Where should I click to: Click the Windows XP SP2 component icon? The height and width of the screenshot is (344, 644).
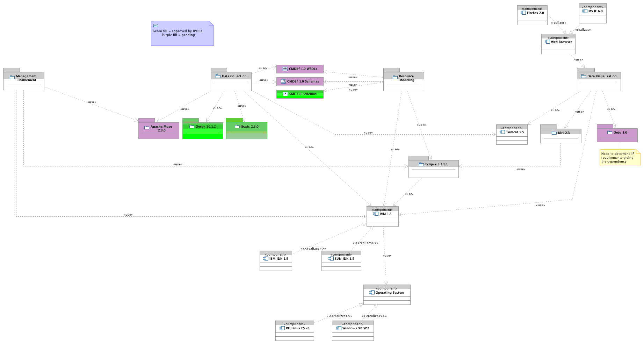[339, 328]
